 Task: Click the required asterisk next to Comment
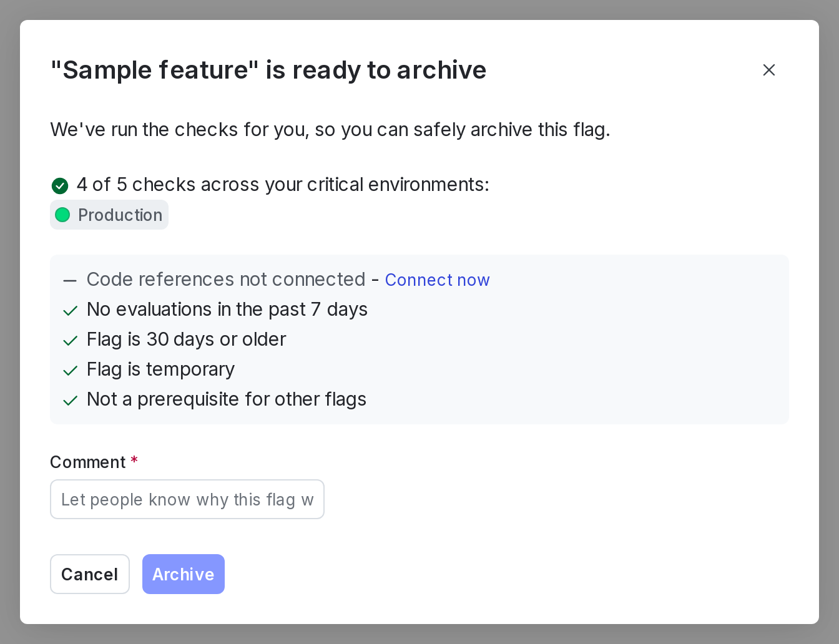(134, 461)
